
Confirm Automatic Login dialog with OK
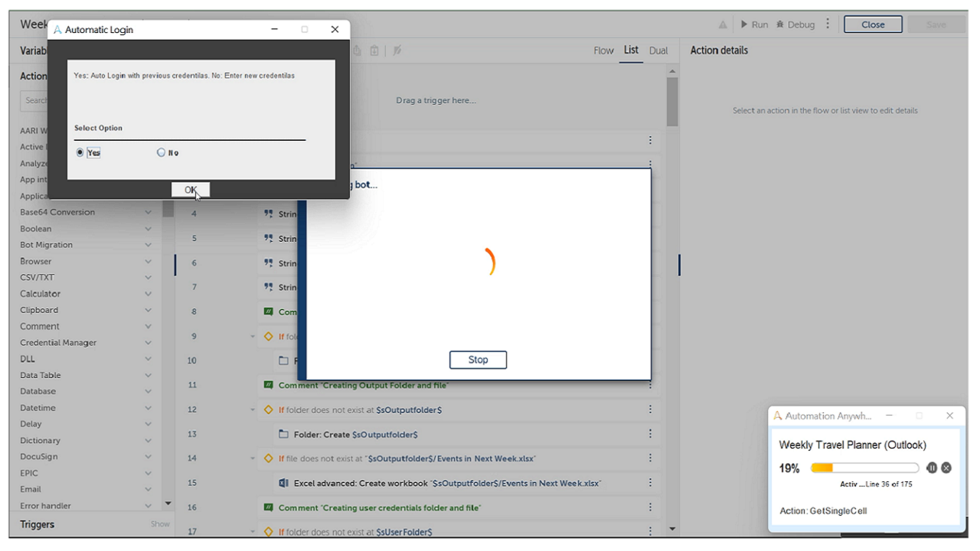[x=191, y=190]
